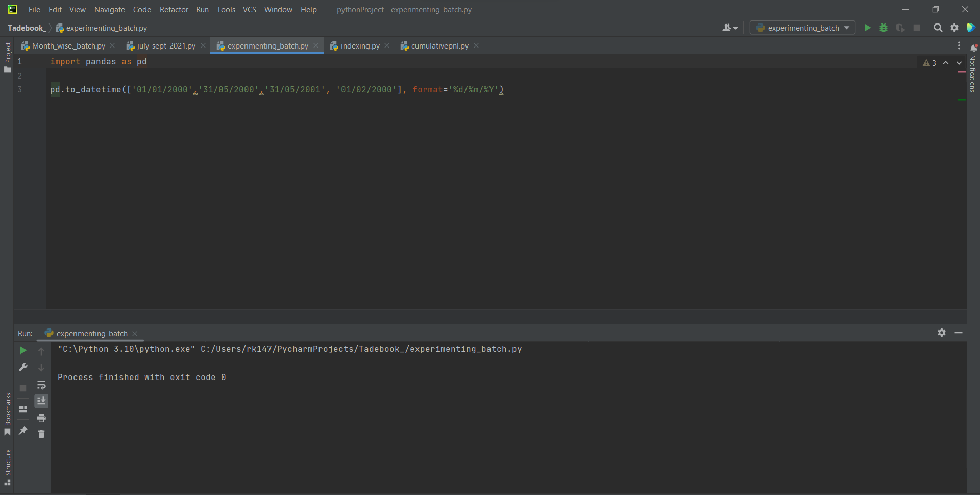Close experimenting_batch tab in Run panel
The image size is (980, 495).
(x=135, y=333)
